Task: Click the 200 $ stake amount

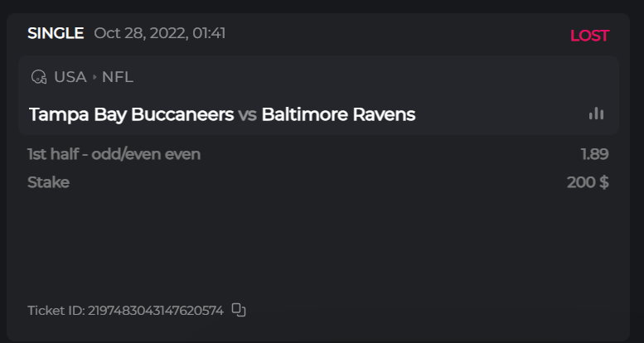Action: (x=588, y=182)
